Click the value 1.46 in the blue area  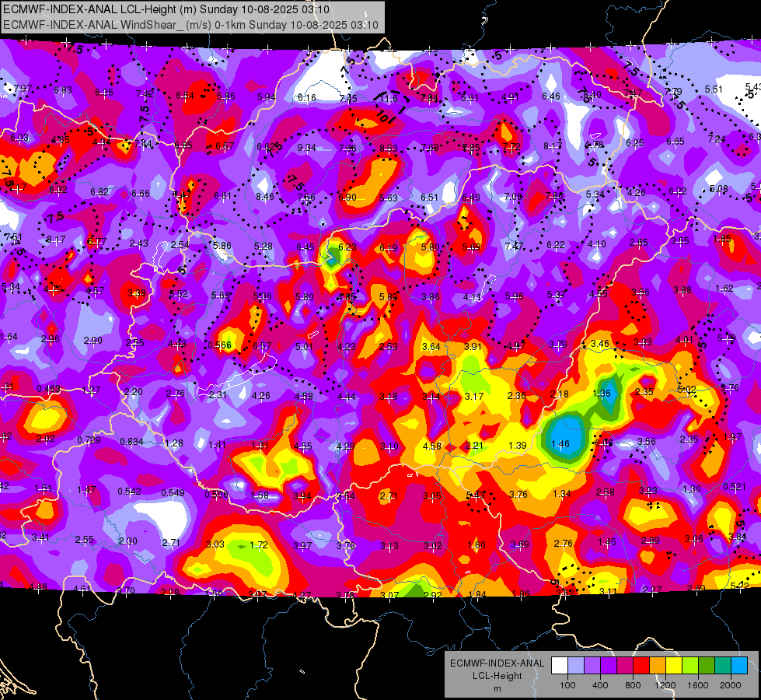pyautogui.click(x=560, y=443)
